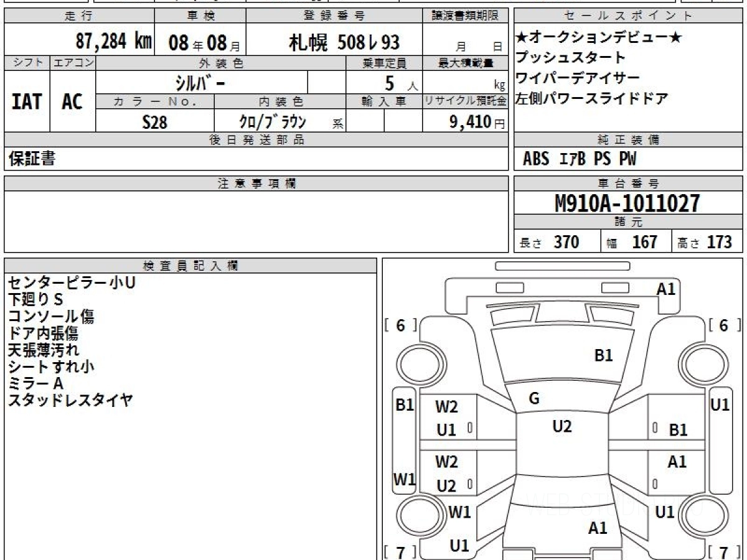Screen dimensions: 747x560
Task: Select the リサイクル預託金 header
Action: [466, 101]
